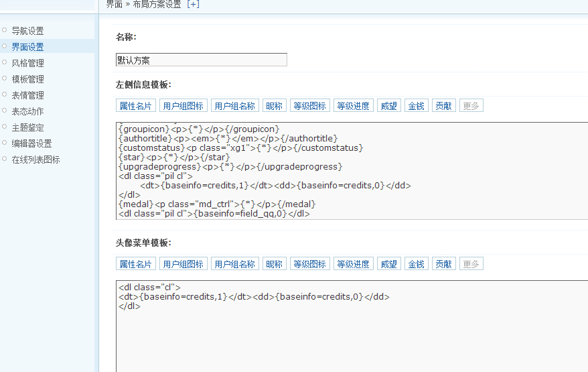Click the {star} line in template code
This screenshot has width=588, height=372.
click(174, 158)
